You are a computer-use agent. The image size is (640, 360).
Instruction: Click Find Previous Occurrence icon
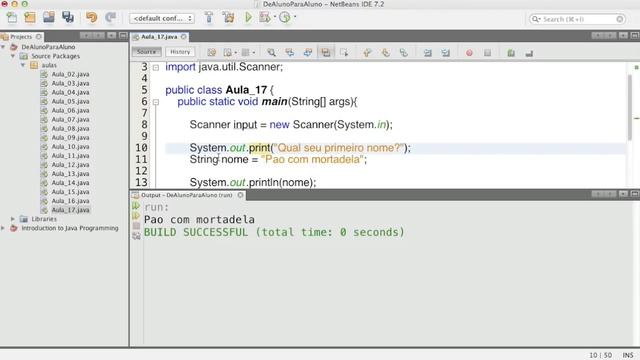tap(289, 53)
